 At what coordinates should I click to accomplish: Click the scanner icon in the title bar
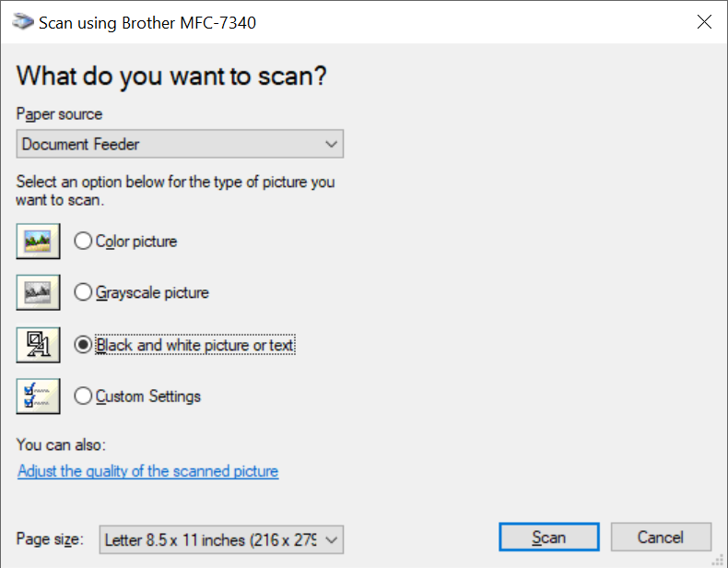[23, 22]
